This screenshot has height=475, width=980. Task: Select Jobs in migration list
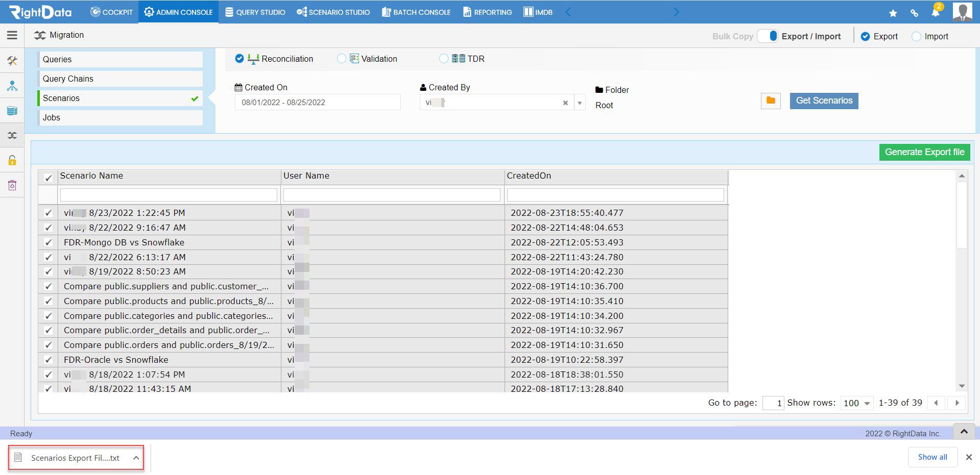(121, 117)
